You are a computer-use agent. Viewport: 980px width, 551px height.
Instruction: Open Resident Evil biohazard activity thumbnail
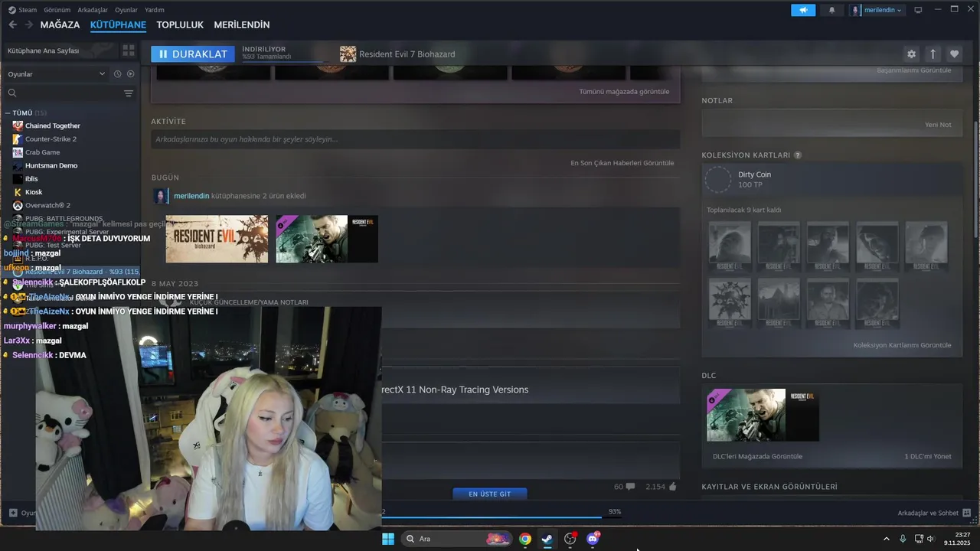(x=217, y=239)
